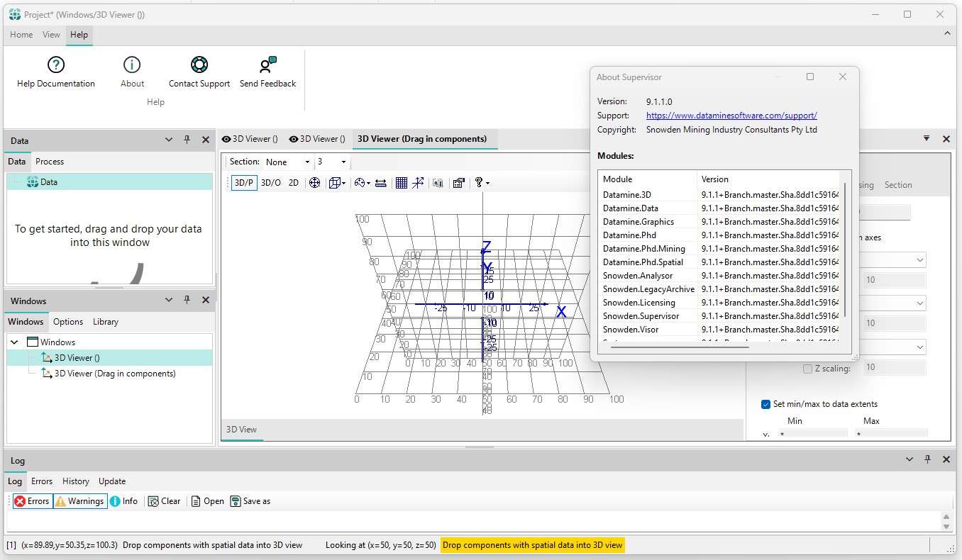Image resolution: width=962 pixels, height=560 pixels.
Task: Click the zoom-to-extents crosshair circle icon
Action: click(x=314, y=183)
